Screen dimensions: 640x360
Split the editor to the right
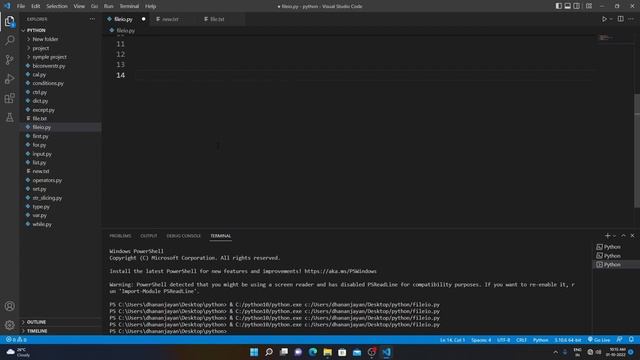[x=620, y=19]
